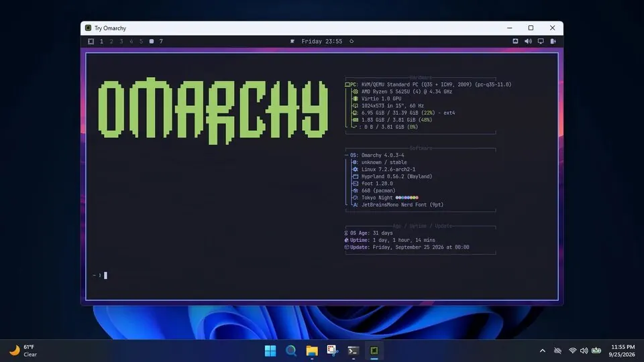Open the Windows Wi-Fi tray icon
This screenshot has width=644, height=362.
click(572, 351)
